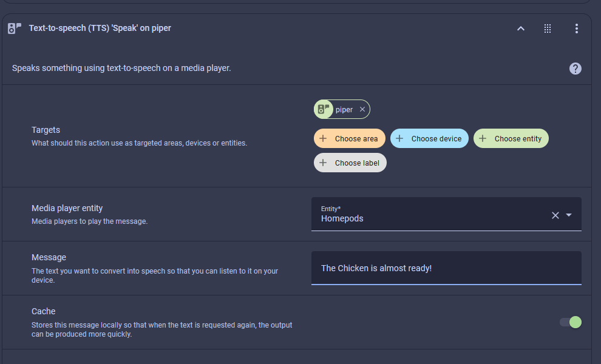601x364 pixels.
Task: Click the Choose device button
Action: [x=430, y=138]
